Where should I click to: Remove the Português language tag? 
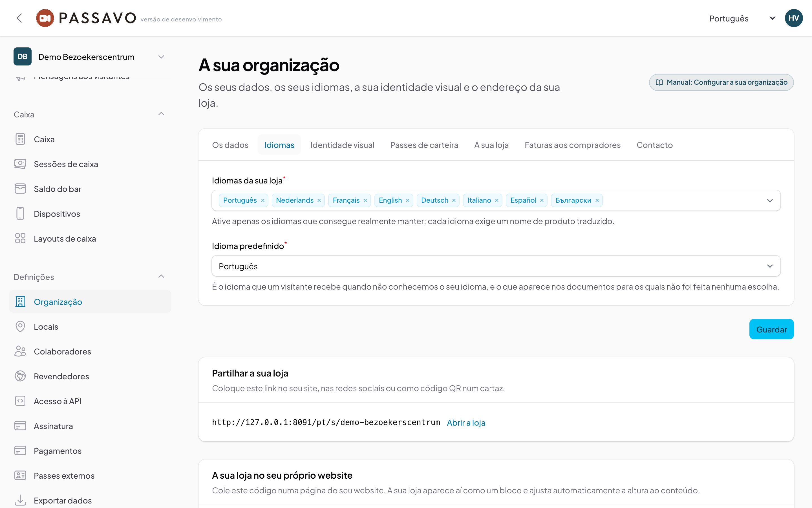click(263, 201)
